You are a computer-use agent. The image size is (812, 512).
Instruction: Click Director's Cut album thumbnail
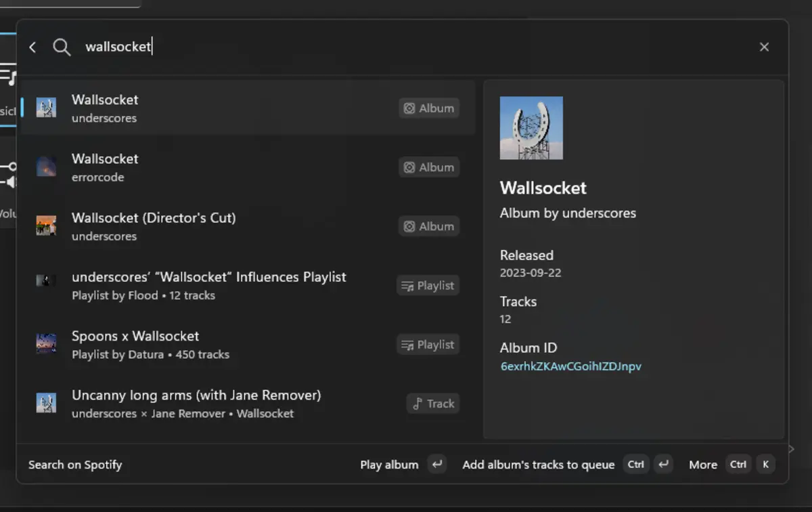pyautogui.click(x=46, y=226)
